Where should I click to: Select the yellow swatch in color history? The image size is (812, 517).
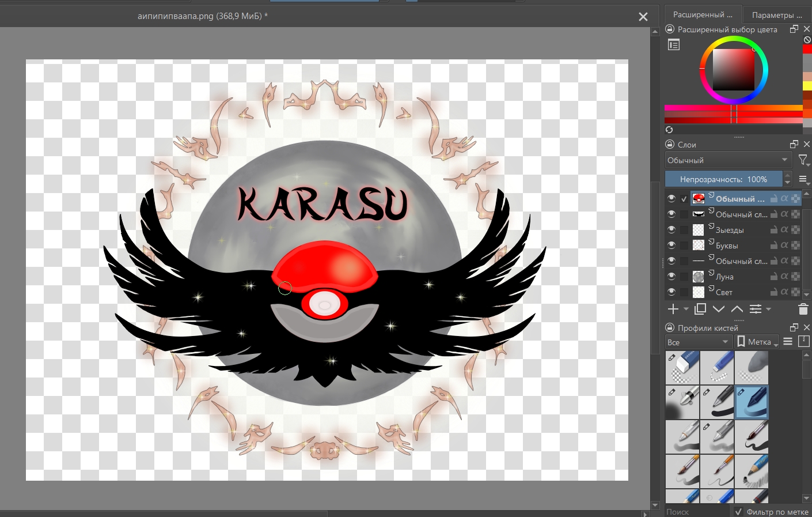click(807, 86)
